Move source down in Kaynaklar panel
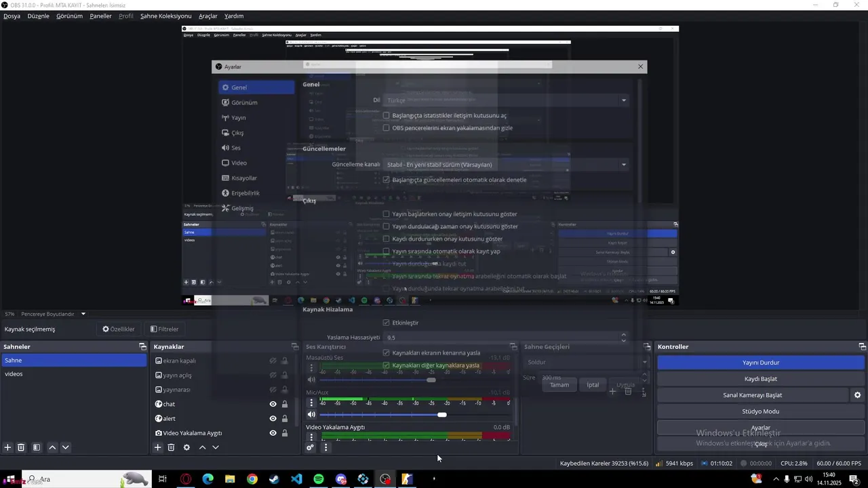 coord(216,447)
